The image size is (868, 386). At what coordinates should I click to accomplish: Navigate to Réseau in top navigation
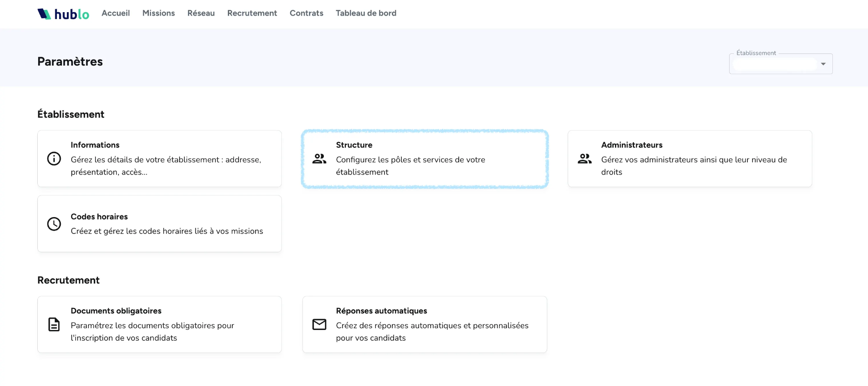pos(201,13)
